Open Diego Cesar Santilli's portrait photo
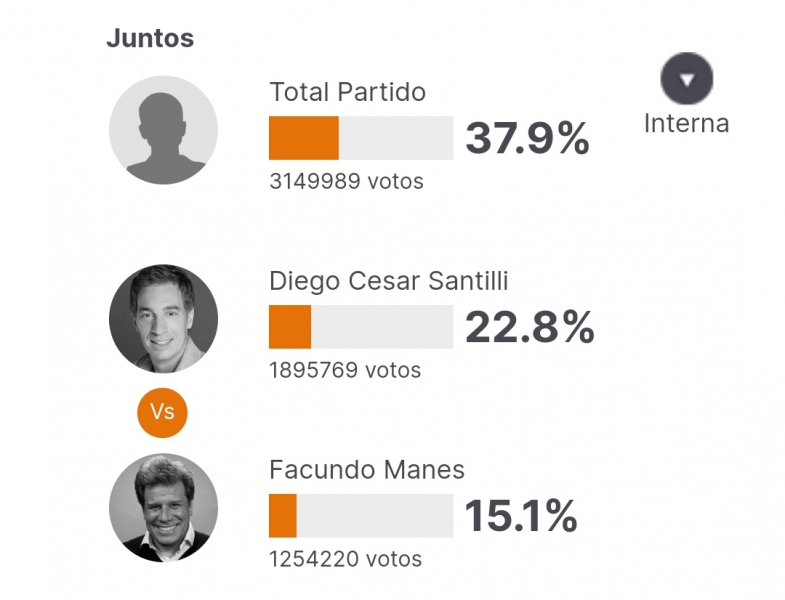 [x=164, y=319]
